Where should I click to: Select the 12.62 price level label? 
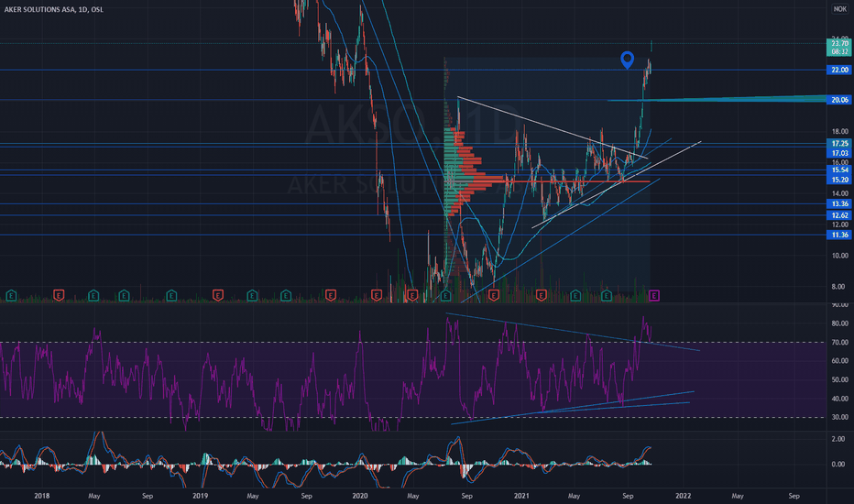coord(839,215)
